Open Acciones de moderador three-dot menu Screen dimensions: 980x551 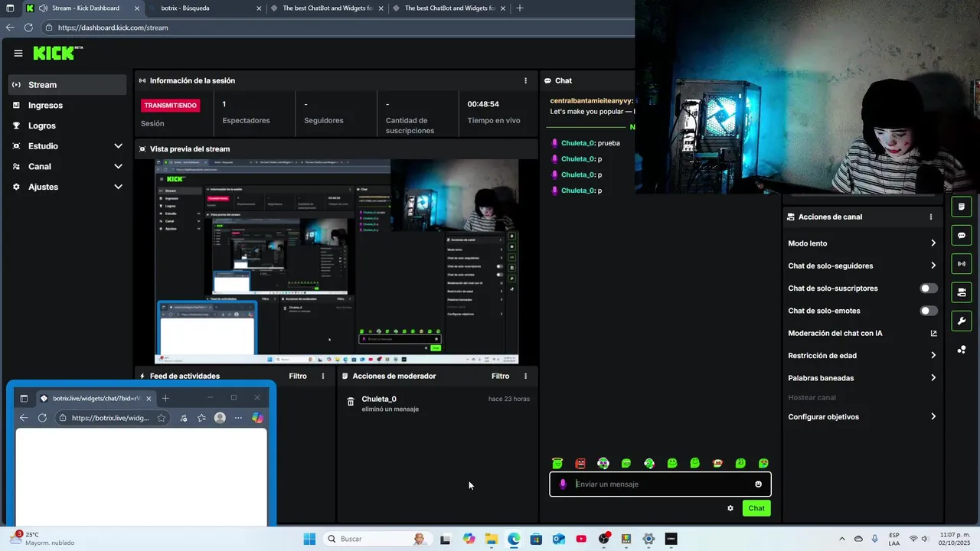(525, 376)
